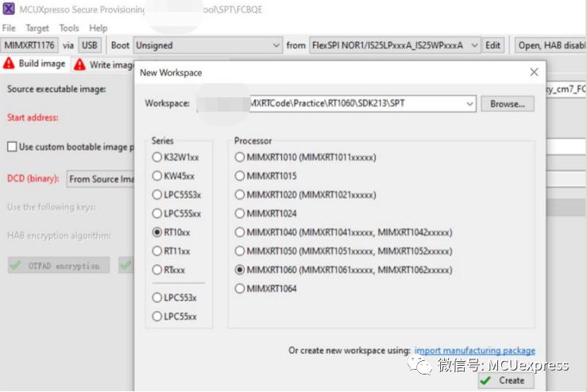Choose MIMXRT1064 processor option
Screen dimensions: 587x392
(x=240, y=288)
